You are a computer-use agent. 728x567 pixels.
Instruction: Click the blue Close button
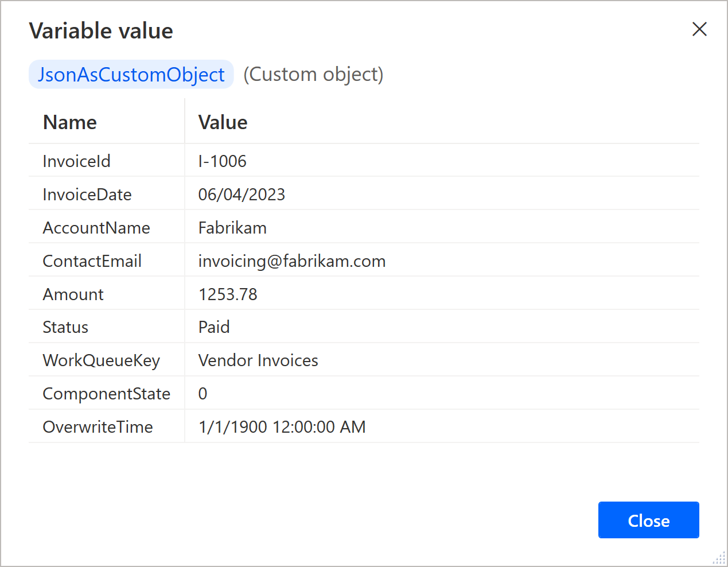tap(648, 520)
